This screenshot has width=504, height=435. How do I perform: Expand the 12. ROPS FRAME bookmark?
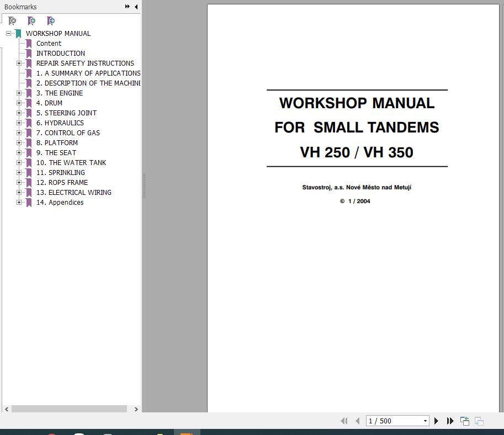[19, 183]
